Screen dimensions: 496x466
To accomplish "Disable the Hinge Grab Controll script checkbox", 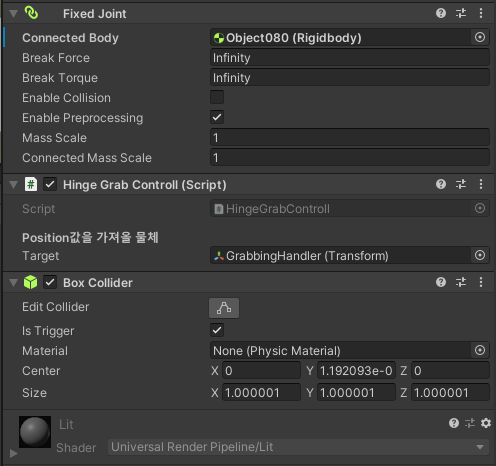I will point(50,184).
